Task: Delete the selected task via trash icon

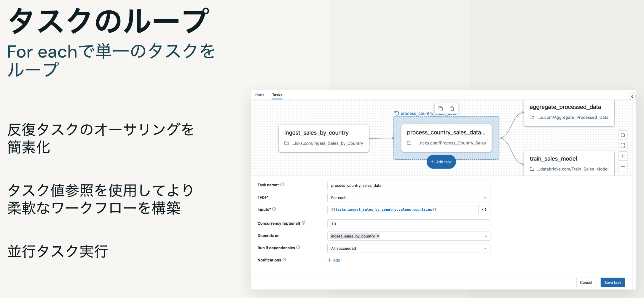Action: coord(452,108)
